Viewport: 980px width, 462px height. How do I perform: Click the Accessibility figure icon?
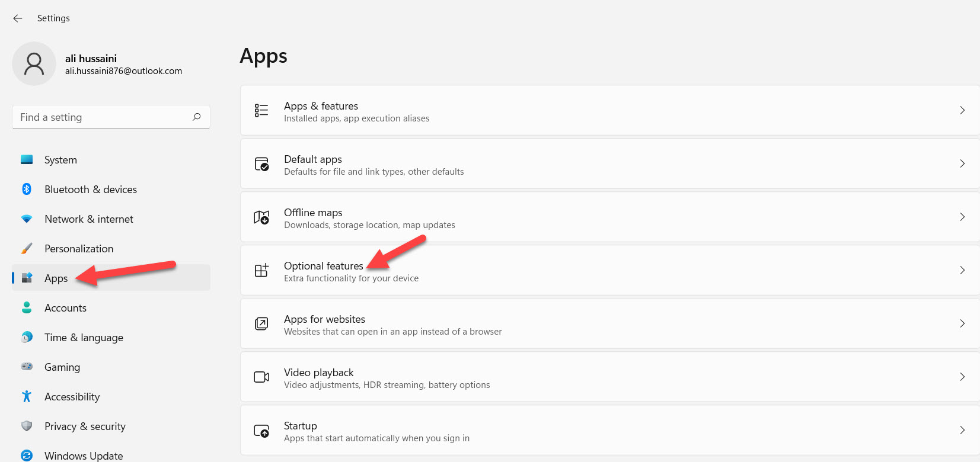(x=27, y=396)
